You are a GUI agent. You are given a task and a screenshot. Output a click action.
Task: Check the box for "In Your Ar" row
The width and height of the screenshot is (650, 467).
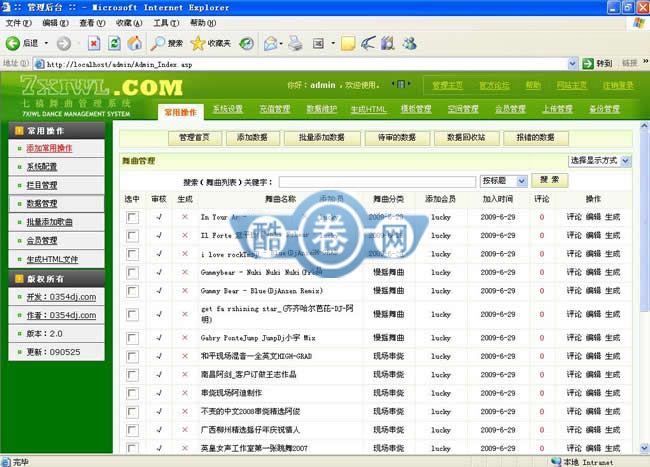click(132, 216)
